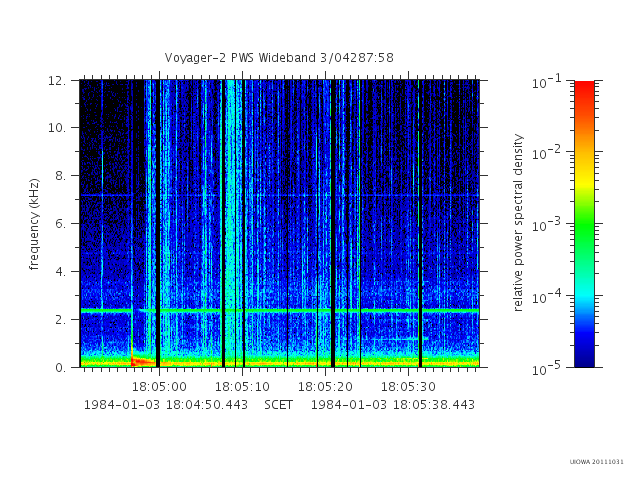Click the 'SCET' label below the plot
Viewport: 640px width, 480px height.
[x=278, y=405]
